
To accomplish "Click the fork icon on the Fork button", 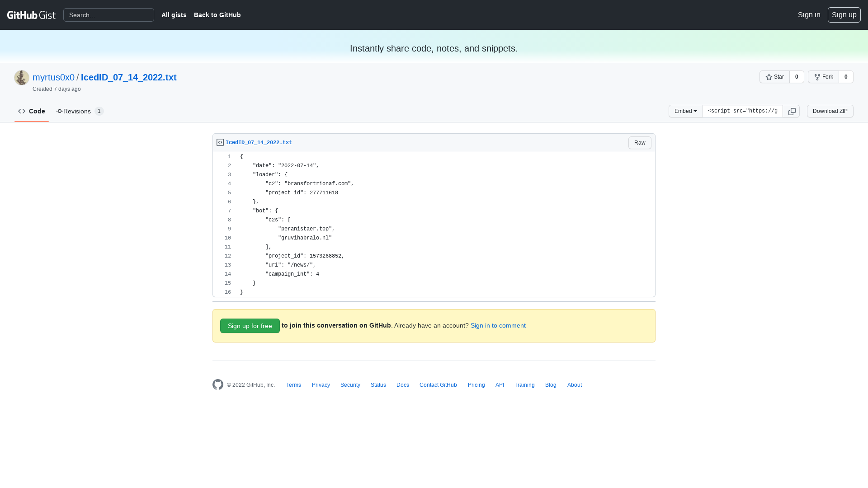I will [818, 77].
